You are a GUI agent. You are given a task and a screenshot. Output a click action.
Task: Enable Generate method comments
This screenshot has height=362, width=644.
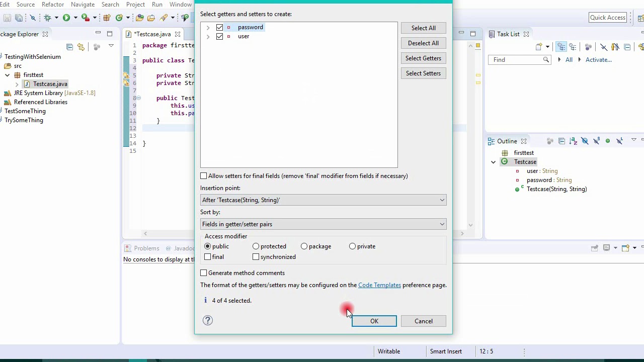point(203,273)
